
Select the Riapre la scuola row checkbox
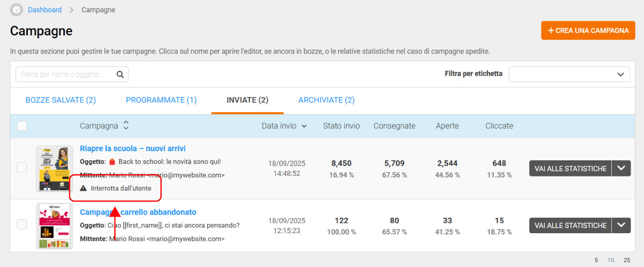(22, 167)
